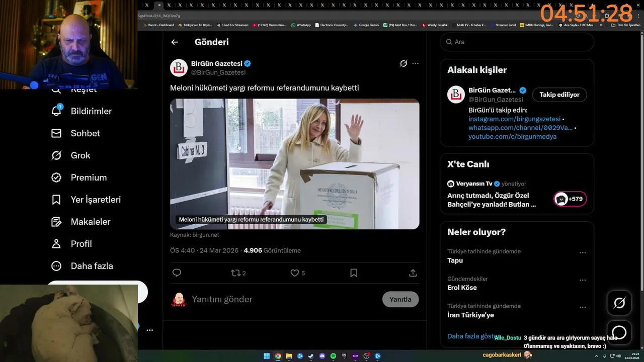This screenshot has width=644, height=362.
Task: Switch to Chrome in the taskbar
Action: coord(278,356)
